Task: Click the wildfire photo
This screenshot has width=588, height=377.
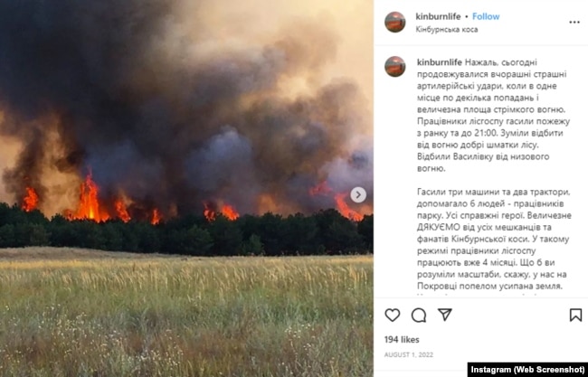Action: coord(186,188)
